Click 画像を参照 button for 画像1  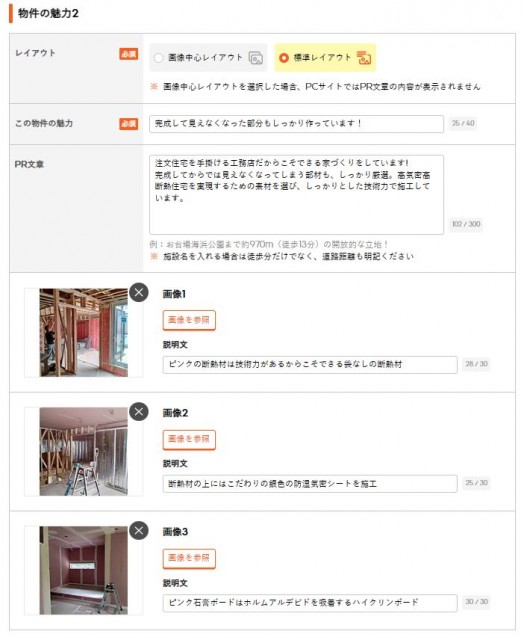point(189,320)
